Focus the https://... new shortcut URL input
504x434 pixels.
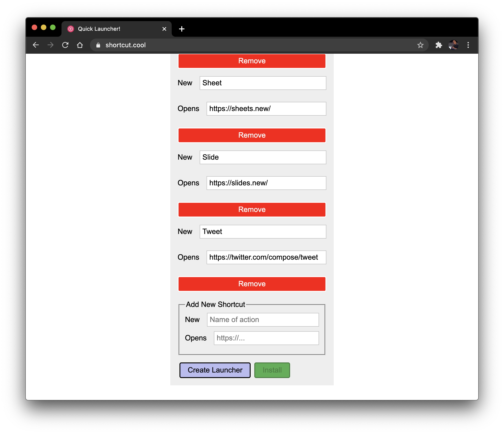click(x=266, y=338)
